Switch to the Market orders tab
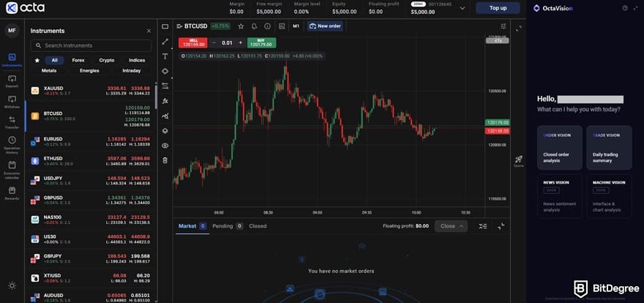The height and width of the screenshot is (303, 644). pyautogui.click(x=192, y=226)
